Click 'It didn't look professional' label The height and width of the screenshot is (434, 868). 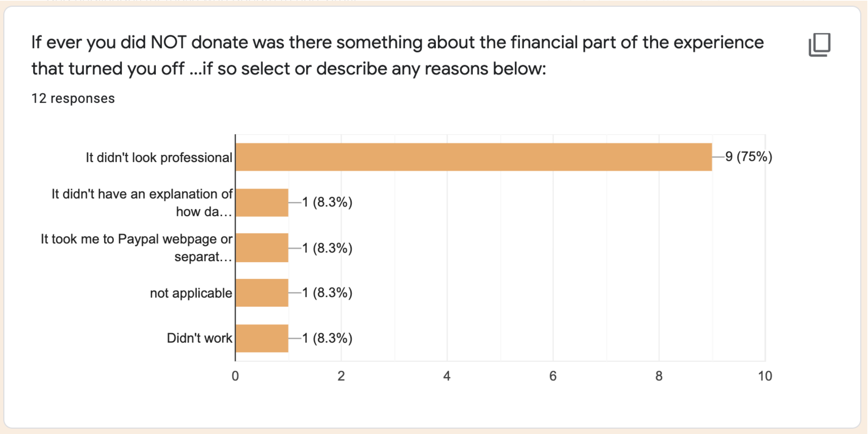coord(159,158)
